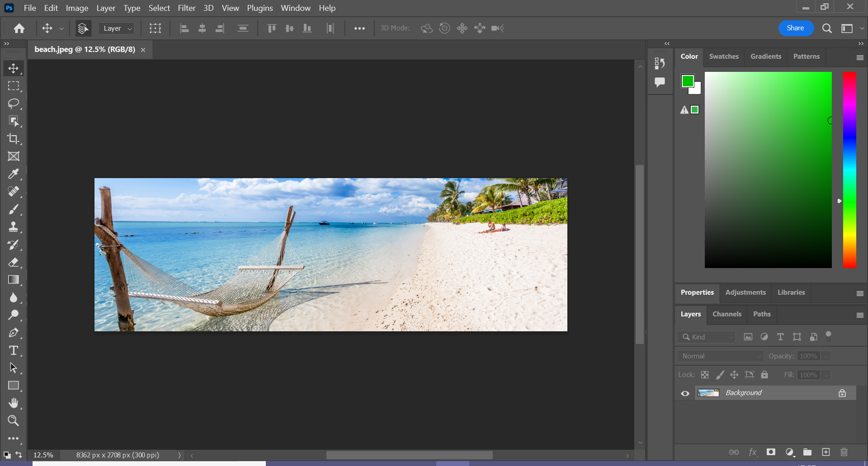Open the Comments panel icon

click(660, 82)
